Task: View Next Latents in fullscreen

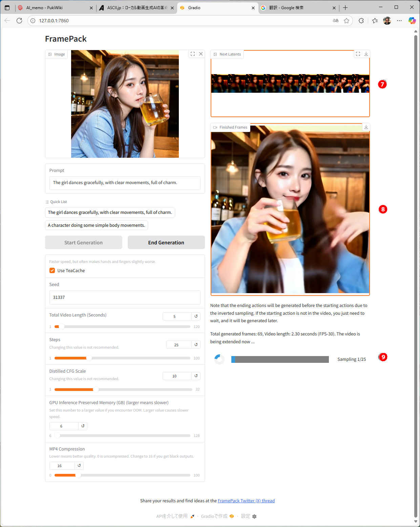Action: point(358,54)
